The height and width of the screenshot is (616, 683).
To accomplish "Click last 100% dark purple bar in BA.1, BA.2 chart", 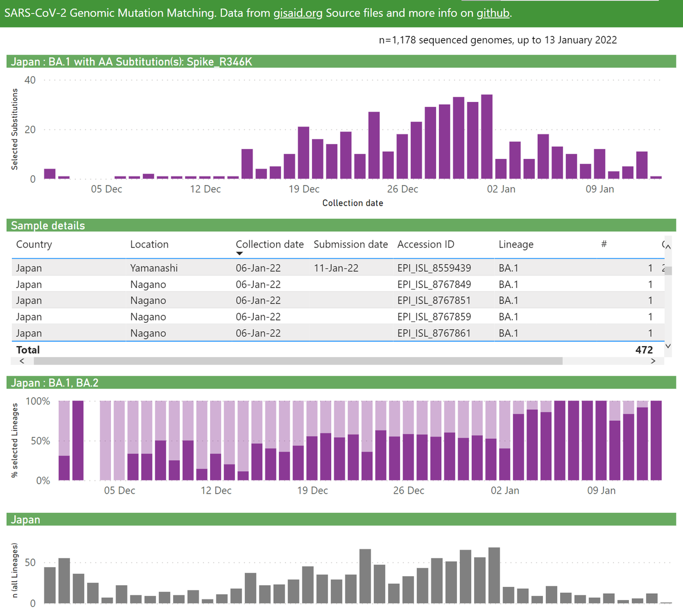I will coord(656,441).
